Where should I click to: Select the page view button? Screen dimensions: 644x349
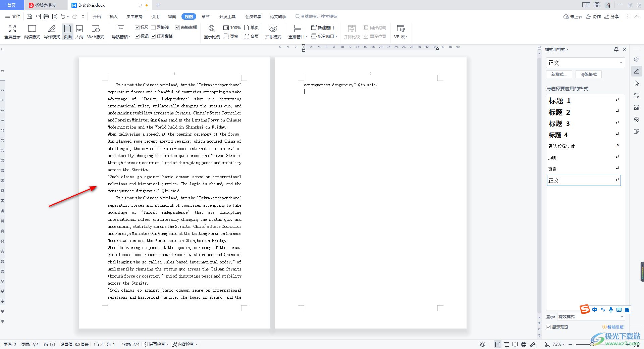point(68,32)
